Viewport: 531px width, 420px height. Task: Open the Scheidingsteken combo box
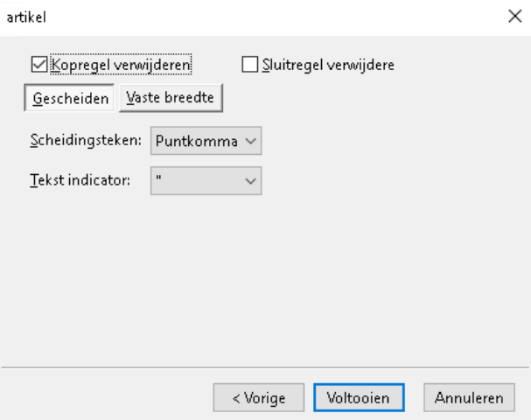tap(206, 140)
